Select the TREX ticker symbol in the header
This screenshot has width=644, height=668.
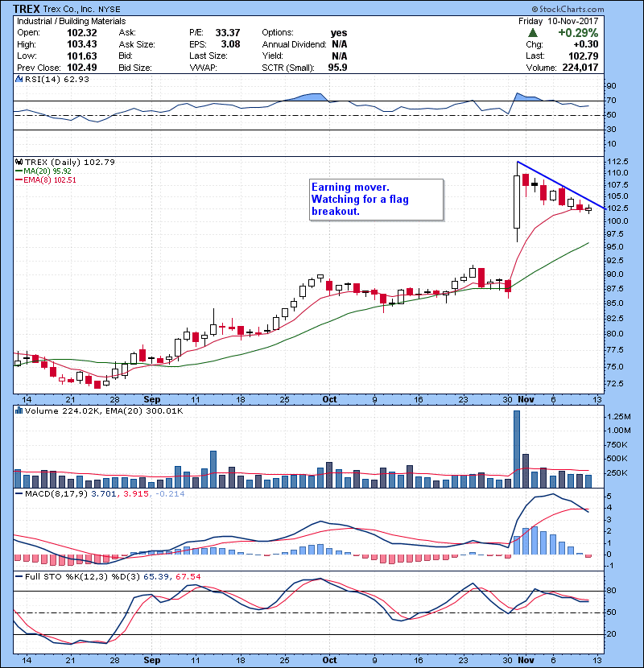27,9
